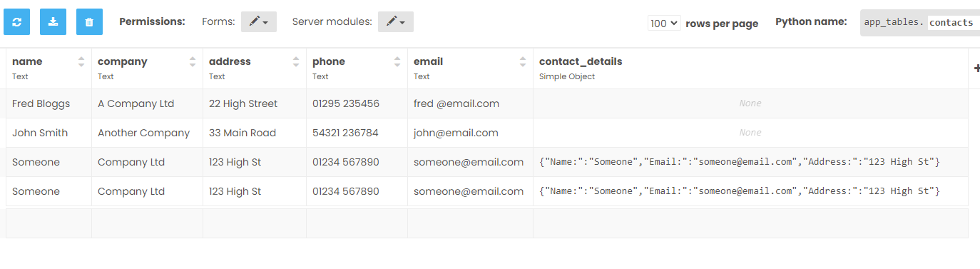Sort by the address column arrows

coord(296,62)
